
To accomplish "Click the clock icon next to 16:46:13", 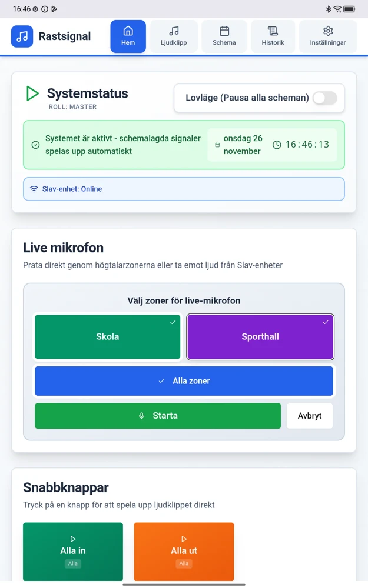I will pyautogui.click(x=277, y=145).
